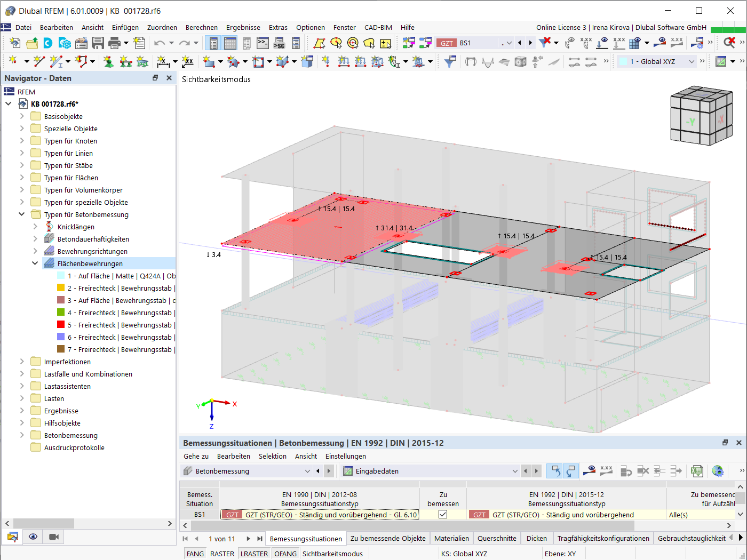Image resolution: width=747 pixels, height=560 pixels.
Task: Click the new model file icon
Action: pos(15,43)
